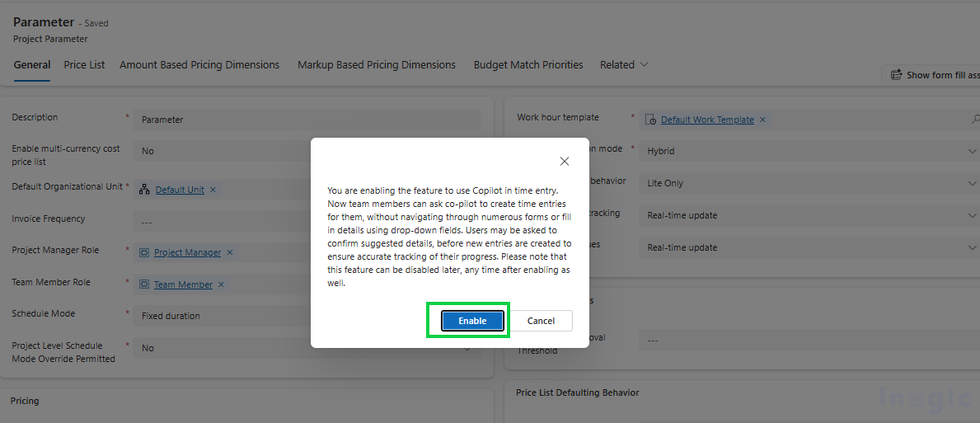980x423 pixels.
Task: Open Default Work Template link
Action: click(707, 120)
